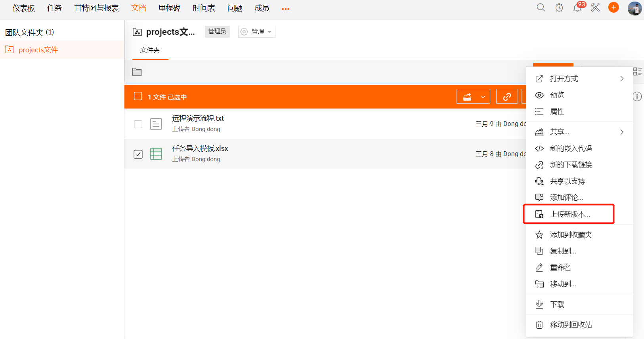This screenshot has width=644, height=339.
Task: Click the orange plus add button
Action: 613,8
